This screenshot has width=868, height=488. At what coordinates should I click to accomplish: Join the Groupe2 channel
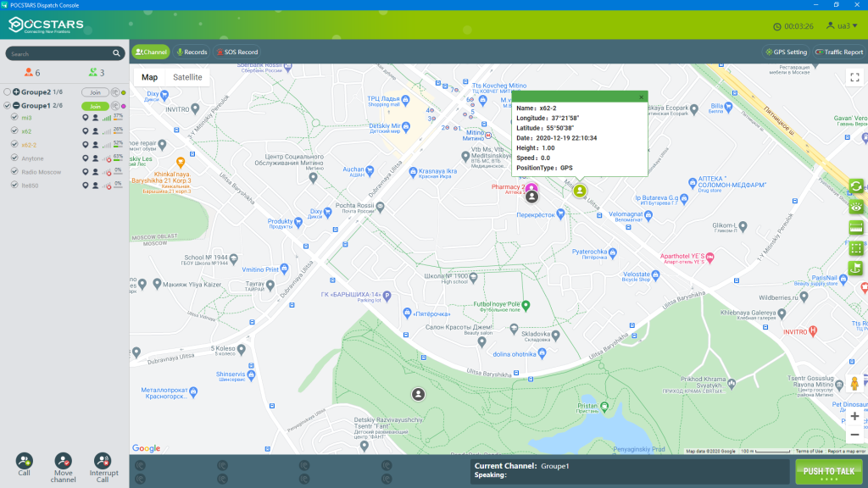click(95, 91)
